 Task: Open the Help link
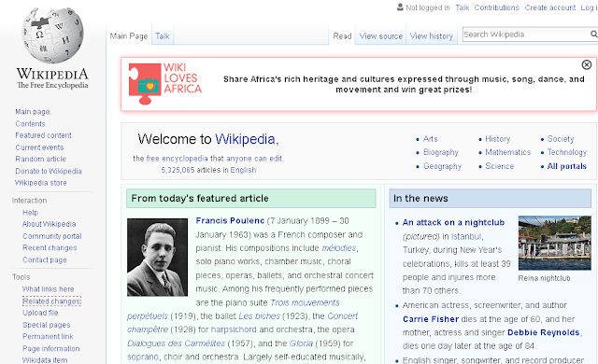pos(30,213)
